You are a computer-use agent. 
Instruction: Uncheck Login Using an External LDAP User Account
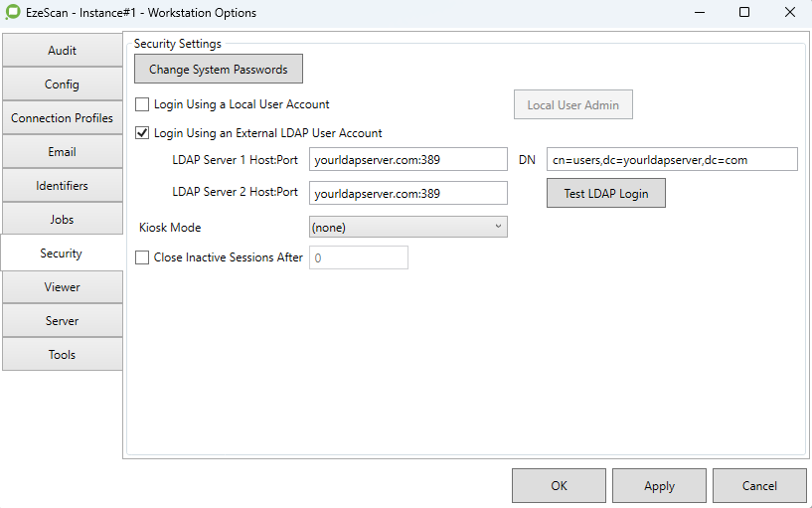(x=142, y=133)
